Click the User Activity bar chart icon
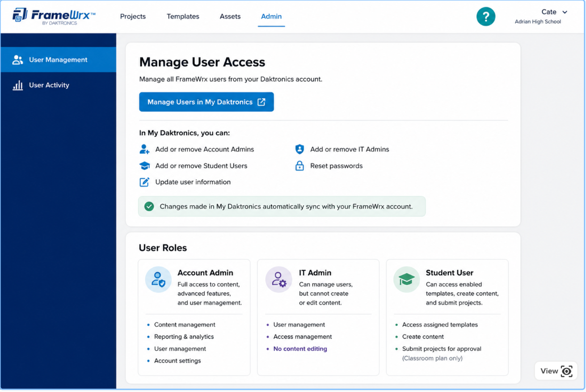 (x=17, y=85)
